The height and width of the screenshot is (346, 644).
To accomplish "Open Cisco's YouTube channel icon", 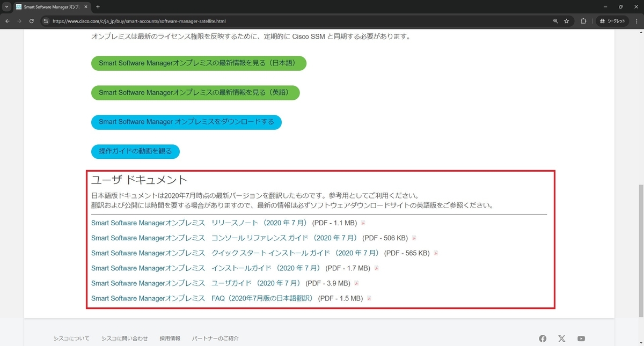I will [581, 338].
